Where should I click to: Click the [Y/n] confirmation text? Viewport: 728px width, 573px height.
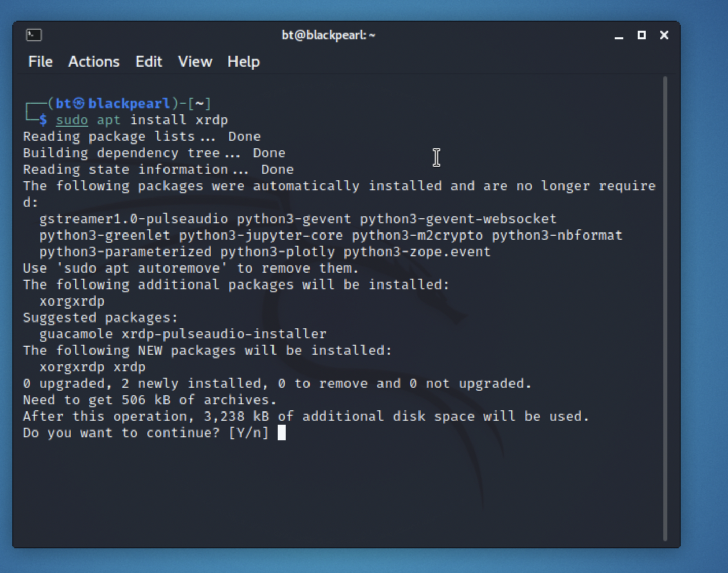point(249,433)
